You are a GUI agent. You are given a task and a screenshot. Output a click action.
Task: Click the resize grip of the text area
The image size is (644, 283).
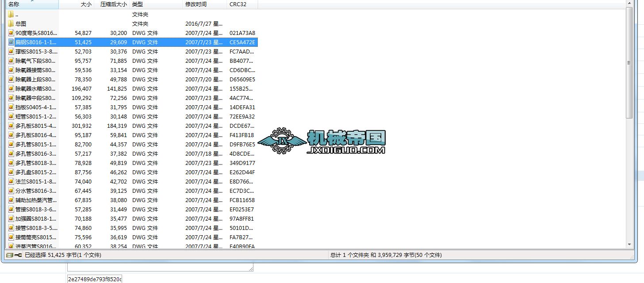tap(251, 268)
